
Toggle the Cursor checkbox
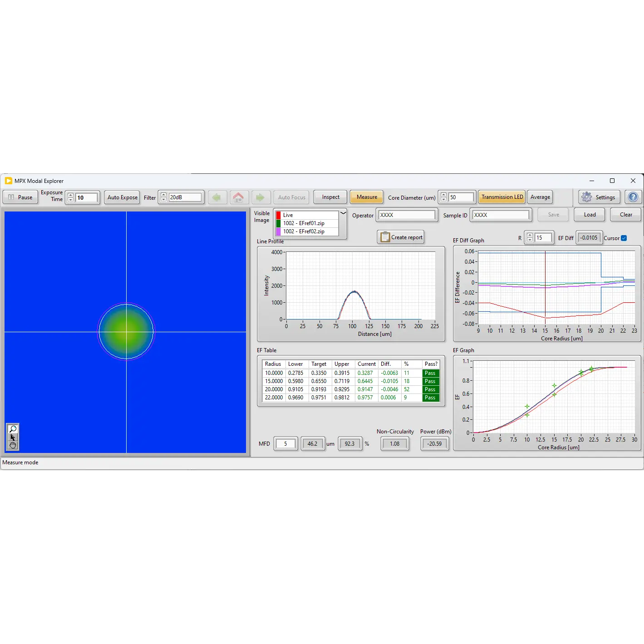point(624,238)
